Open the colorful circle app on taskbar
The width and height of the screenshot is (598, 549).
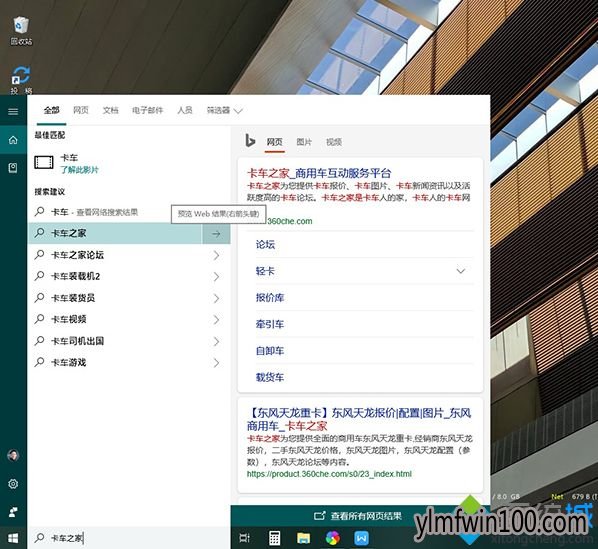point(333,538)
